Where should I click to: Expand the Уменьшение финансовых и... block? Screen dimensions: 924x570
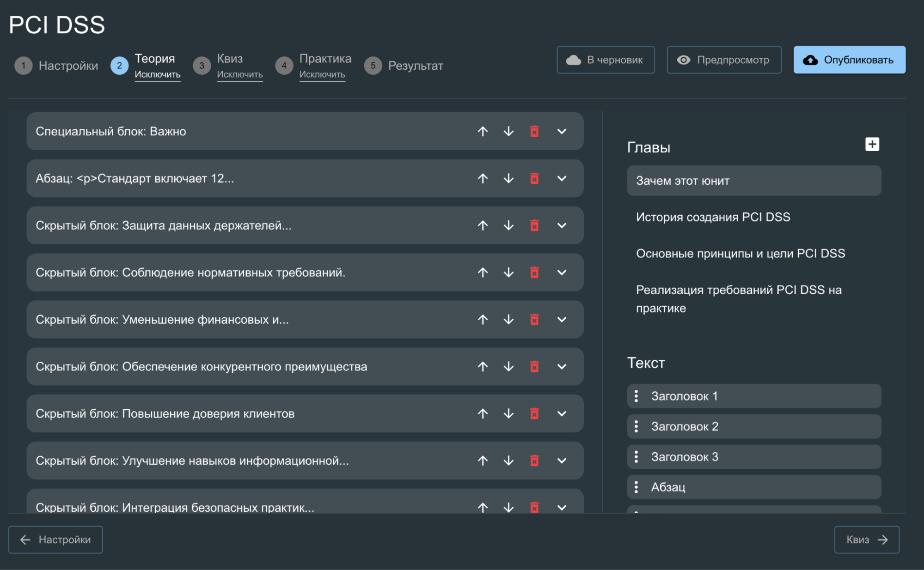tap(562, 320)
